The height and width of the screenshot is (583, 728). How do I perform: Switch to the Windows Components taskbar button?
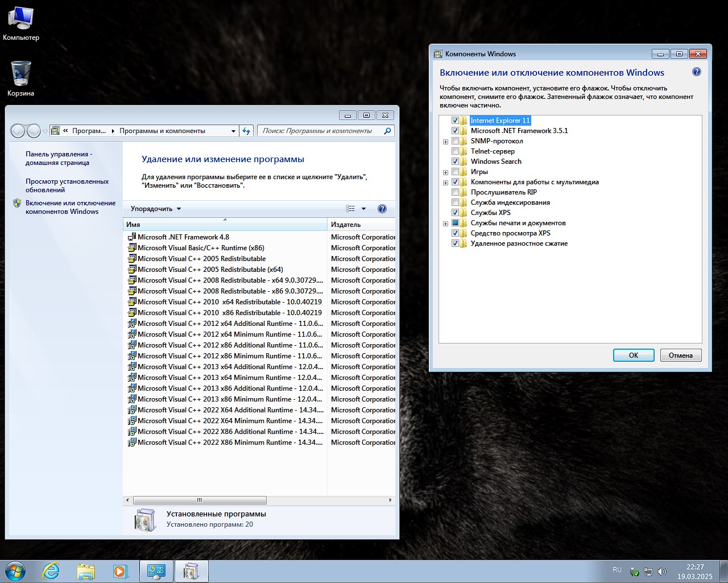click(x=192, y=571)
